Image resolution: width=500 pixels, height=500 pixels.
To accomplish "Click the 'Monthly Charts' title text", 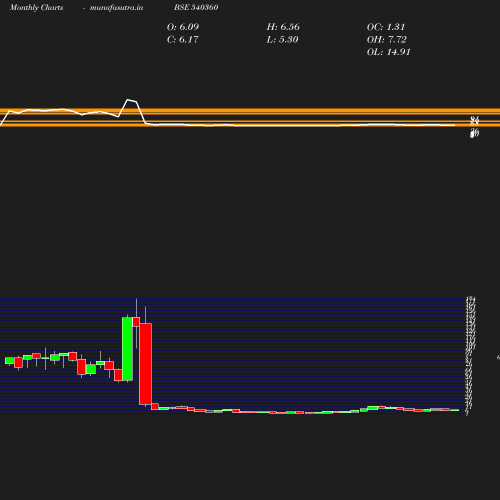I will point(36,7).
